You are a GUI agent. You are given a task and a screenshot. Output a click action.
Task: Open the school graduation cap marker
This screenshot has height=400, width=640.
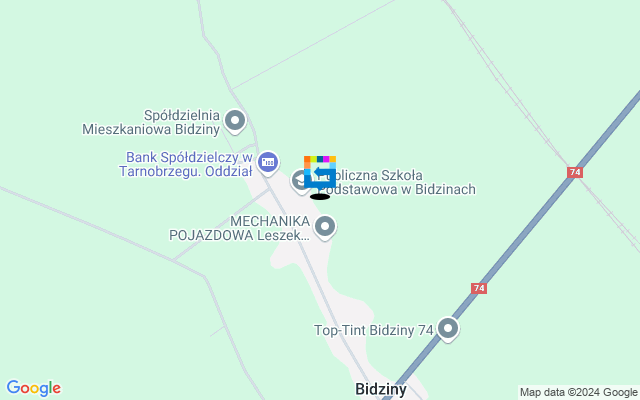pyautogui.click(x=300, y=180)
